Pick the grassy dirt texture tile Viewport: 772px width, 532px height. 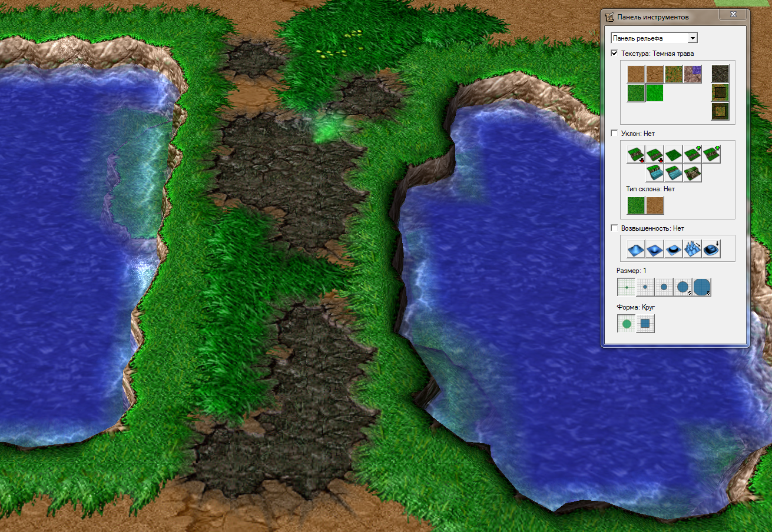click(x=674, y=74)
